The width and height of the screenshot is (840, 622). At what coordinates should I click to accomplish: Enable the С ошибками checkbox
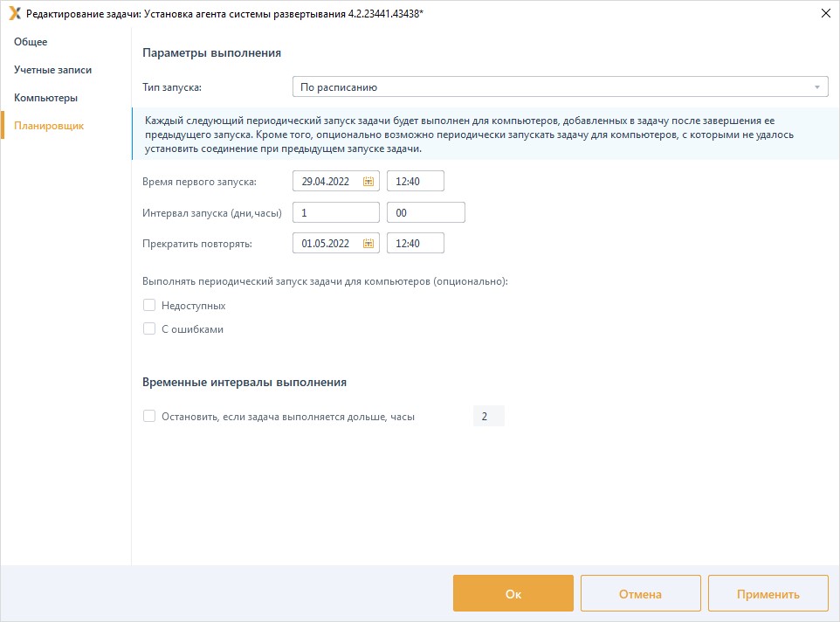(x=149, y=329)
